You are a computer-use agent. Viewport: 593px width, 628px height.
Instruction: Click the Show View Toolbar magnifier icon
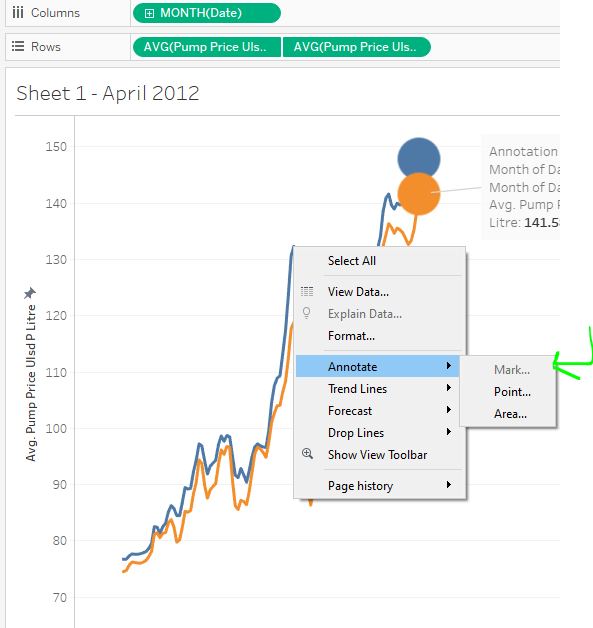tap(307, 453)
